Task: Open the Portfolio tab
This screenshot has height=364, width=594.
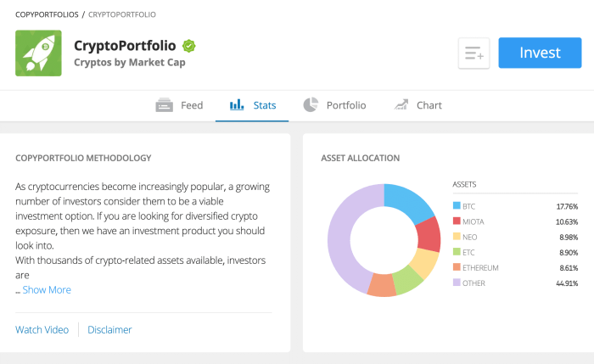Action: pyautogui.click(x=345, y=105)
